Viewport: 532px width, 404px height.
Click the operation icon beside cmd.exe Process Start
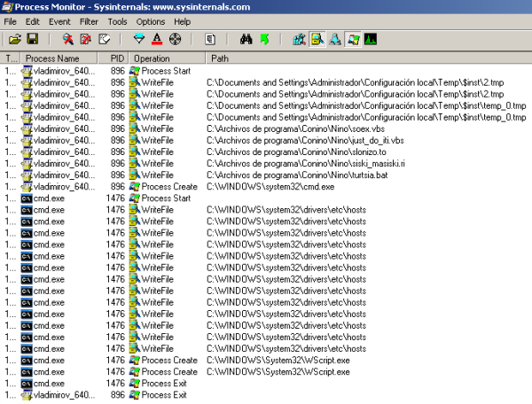point(135,198)
